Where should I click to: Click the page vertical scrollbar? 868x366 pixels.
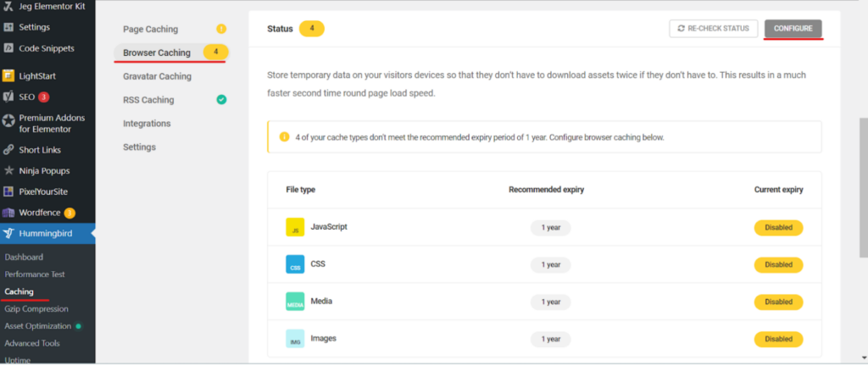[x=864, y=187]
